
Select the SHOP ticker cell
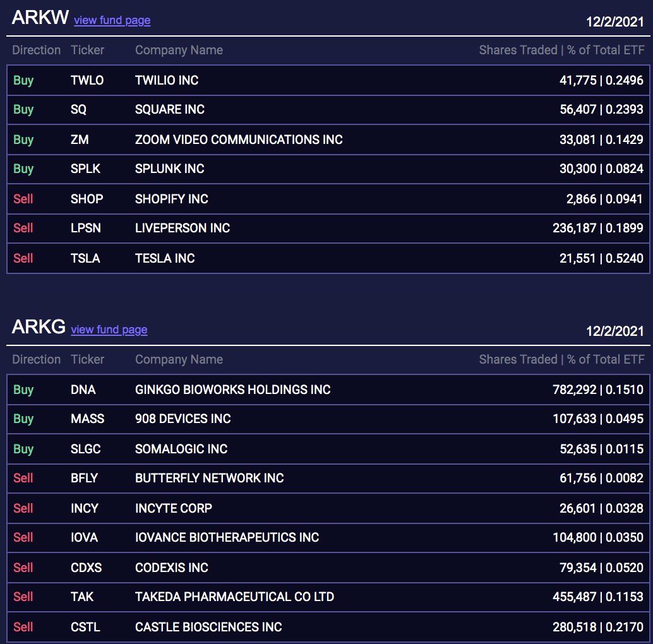pyautogui.click(x=87, y=199)
